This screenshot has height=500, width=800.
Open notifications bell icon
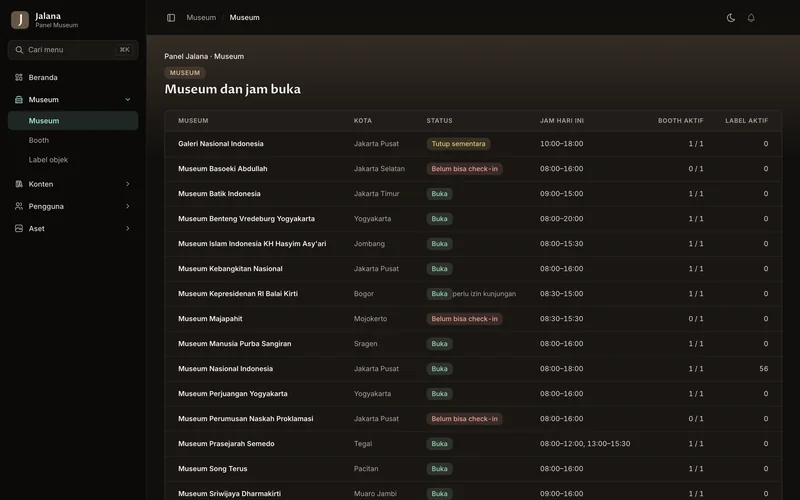click(x=751, y=18)
